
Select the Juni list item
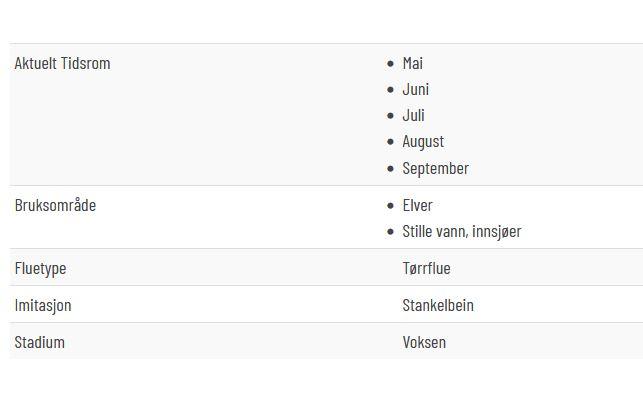point(415,89)
